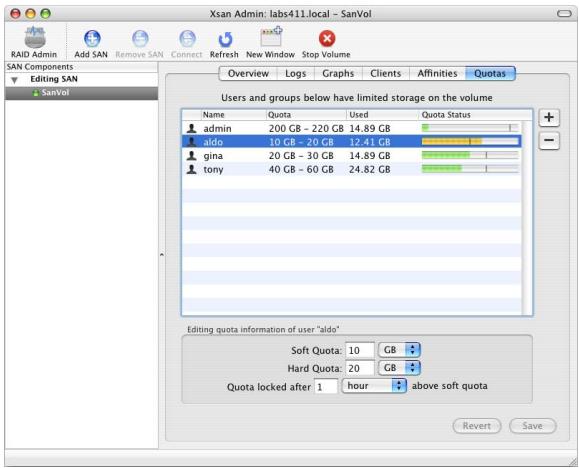This screenshot has height=468, width=579.
Task: Select the gina name cell
Action: 213,156
